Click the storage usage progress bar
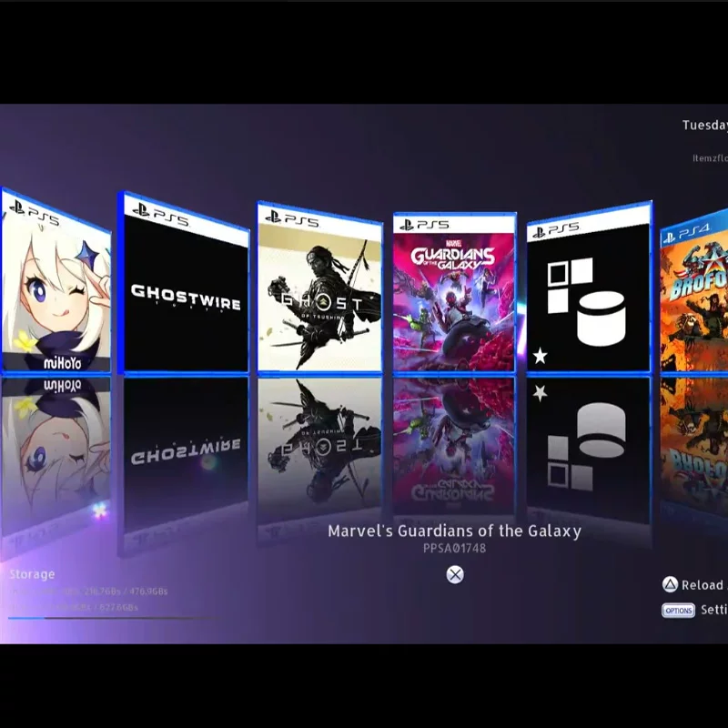Viewport: 728px width, 728px height. pyautogui.click(x=114, y=618)
